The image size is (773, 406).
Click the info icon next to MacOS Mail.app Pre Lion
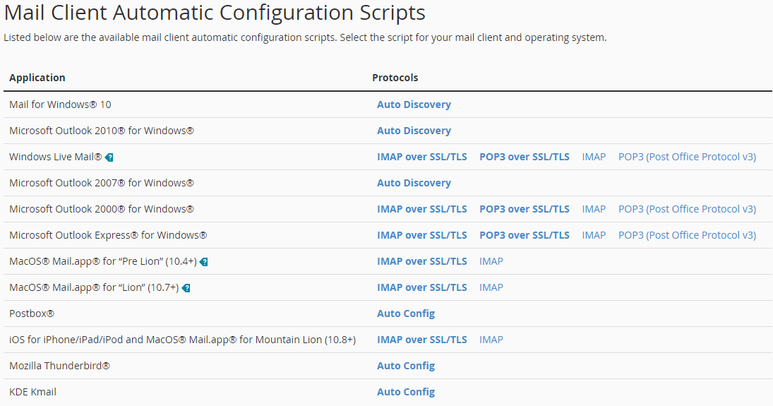pyautogui.click(x=204, y=262)
